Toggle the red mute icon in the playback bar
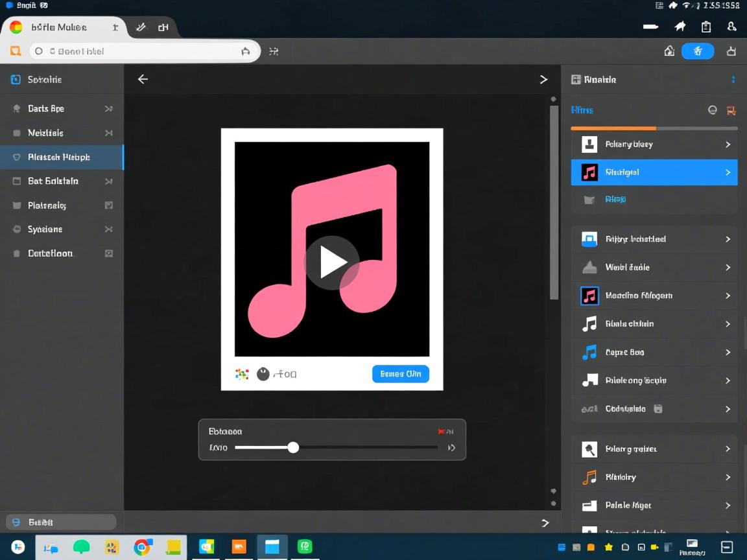Viewport: 747px width, 560px height. coord(442,432)
